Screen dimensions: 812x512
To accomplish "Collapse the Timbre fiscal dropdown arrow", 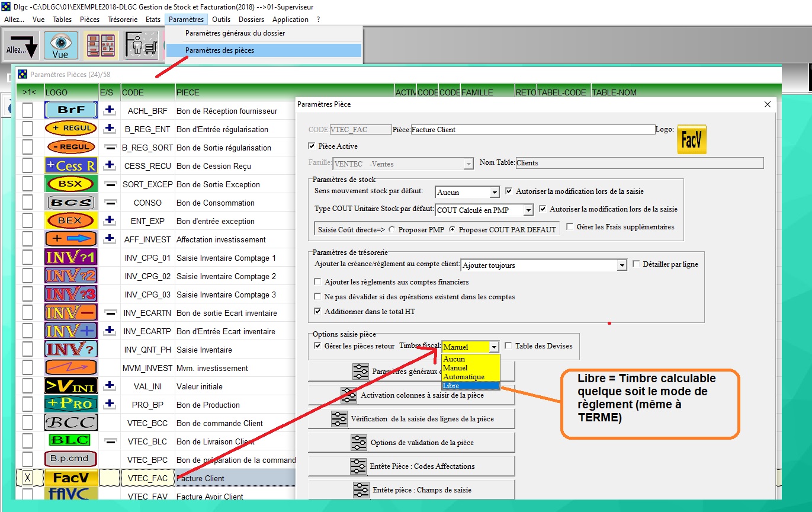I will click(495, 347).
